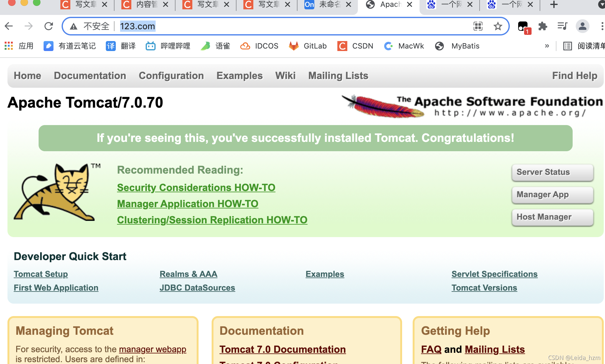The height and width of the screenshot is (364, 605).
Task: Click the Recommended Reading heading
Action: click(x=180, y=170)
